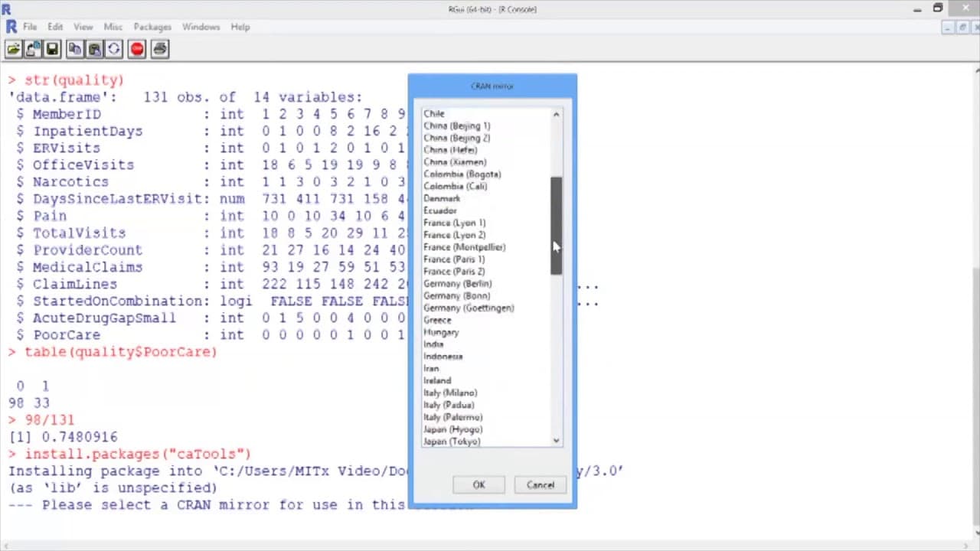
Task: Click the mirror list scroll down arrow
Action: click(x=557, y=441)
